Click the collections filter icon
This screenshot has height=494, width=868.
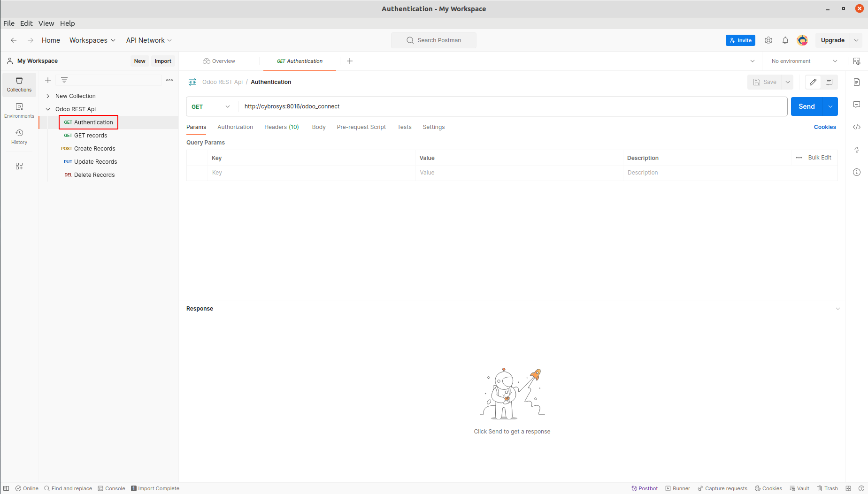coord(64,80)
